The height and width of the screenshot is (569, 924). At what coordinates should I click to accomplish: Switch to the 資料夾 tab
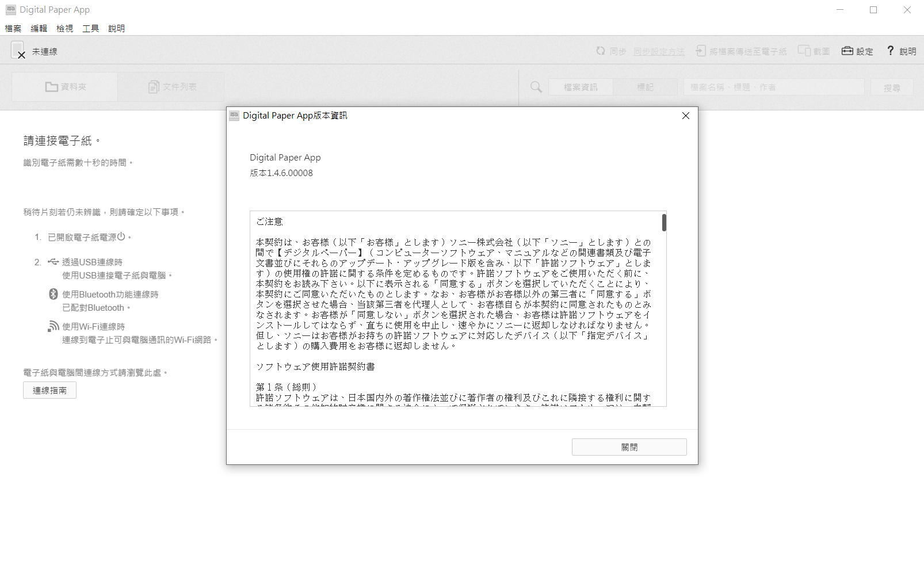point(65,87)
